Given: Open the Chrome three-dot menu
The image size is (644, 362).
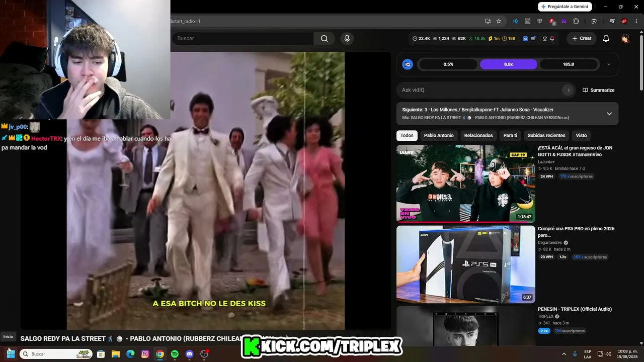Looking at the screenshot, I should (636, 21).
